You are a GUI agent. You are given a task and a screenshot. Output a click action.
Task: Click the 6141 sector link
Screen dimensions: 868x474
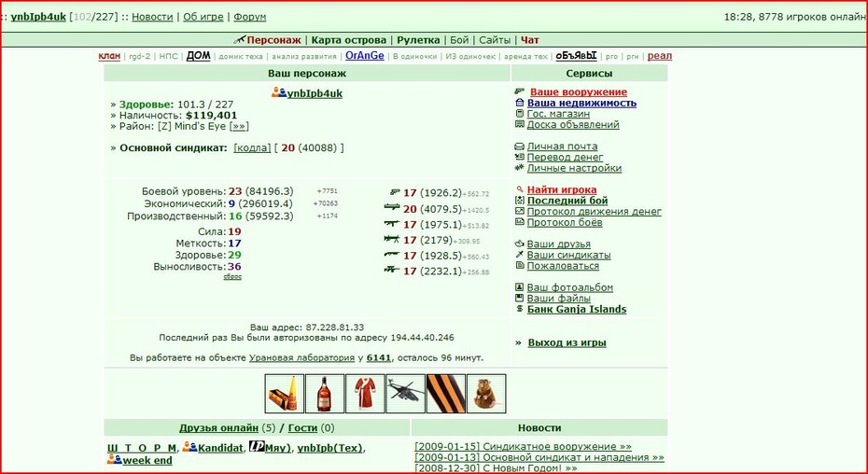[x=379, y=357]
